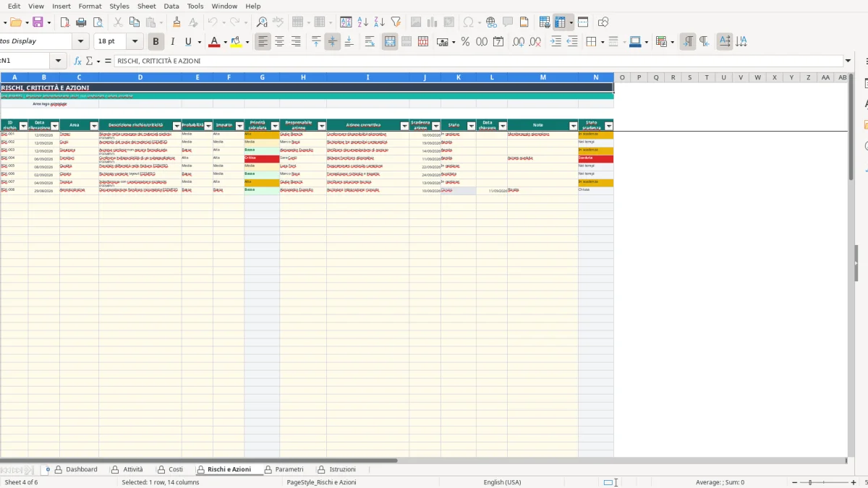Sort ascending A to Z
Screen dimensions: 868x488
pos(363,22)
